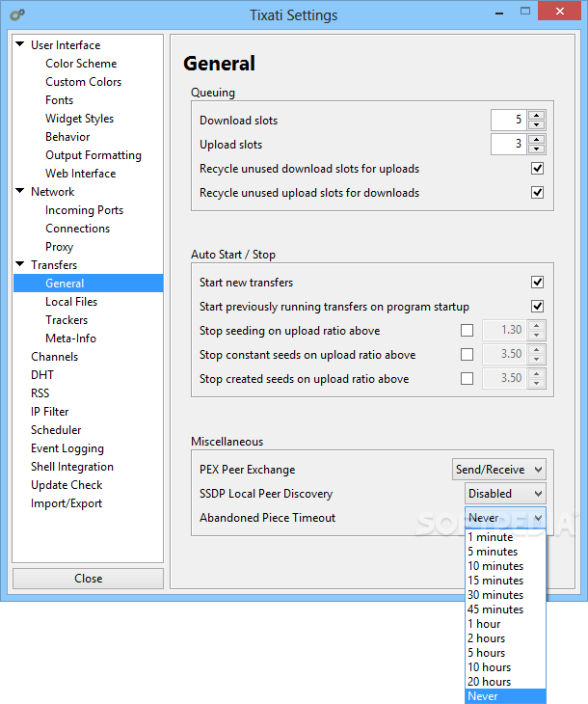Open Custom Colors settings
The height and width of the screenshot is (704, 588).
pyautogui.click(x=84, y=82)
